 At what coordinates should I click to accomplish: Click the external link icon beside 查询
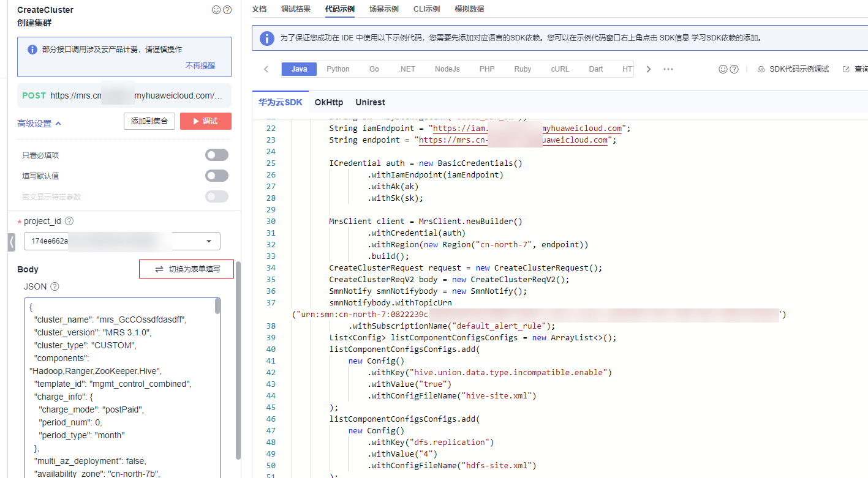846,69
